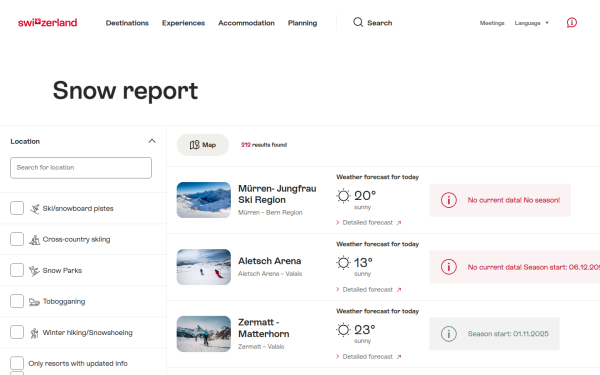Open Detailed forecast for Aletsch Arena

coord(368,290)
